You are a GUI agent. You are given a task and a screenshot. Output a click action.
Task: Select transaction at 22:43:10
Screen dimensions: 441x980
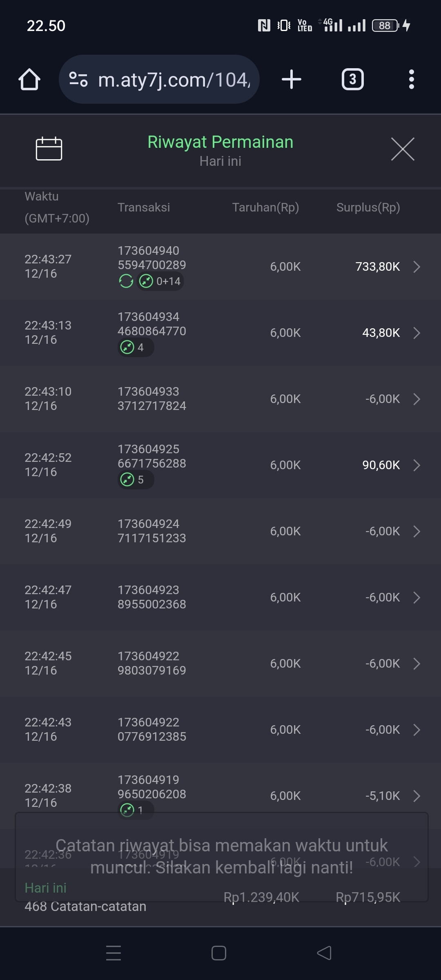point(220,399)
